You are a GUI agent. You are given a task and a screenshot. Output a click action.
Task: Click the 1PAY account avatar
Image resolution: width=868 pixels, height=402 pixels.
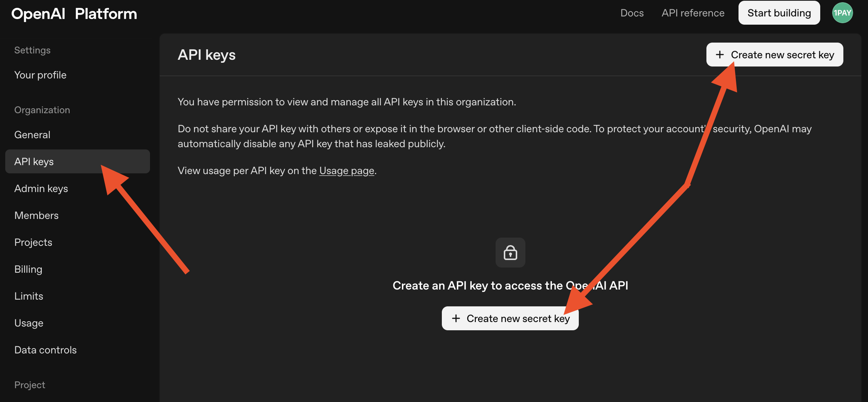[x=842, y=13]
